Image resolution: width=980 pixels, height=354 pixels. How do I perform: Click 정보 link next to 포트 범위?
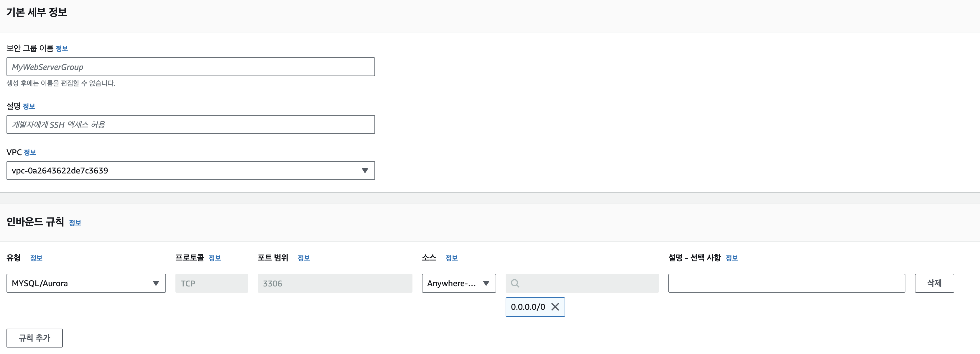tap(304, 258)
